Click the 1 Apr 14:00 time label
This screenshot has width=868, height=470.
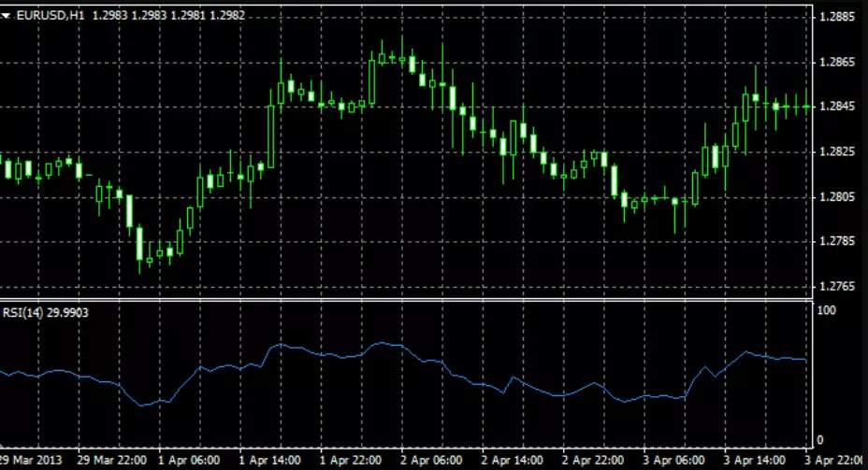pos(269,460)
